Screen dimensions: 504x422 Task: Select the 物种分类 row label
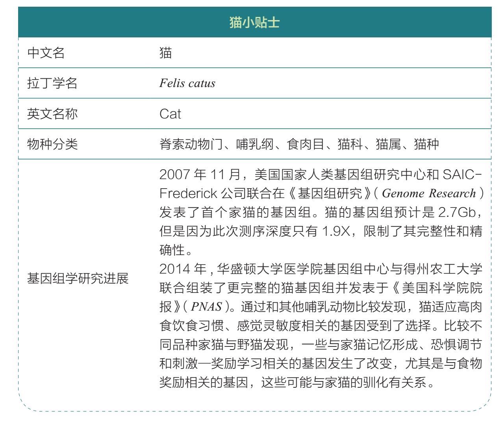tap(52, 144)
